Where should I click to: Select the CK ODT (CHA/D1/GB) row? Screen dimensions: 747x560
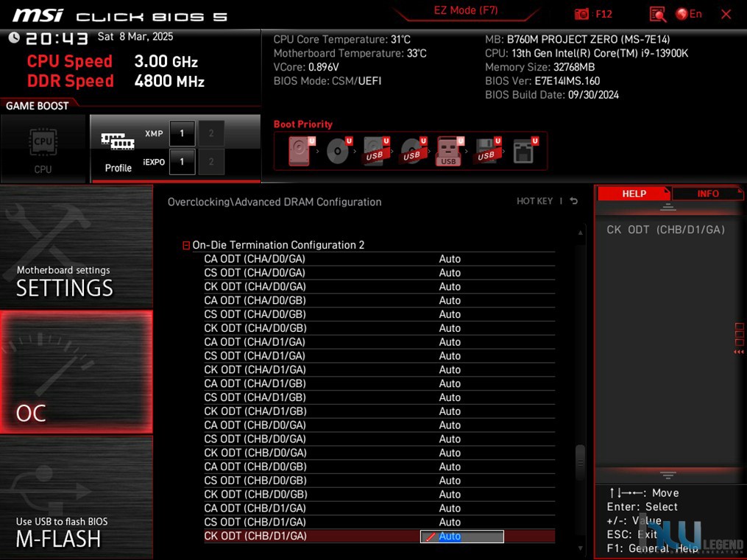(x=379, y=411)
